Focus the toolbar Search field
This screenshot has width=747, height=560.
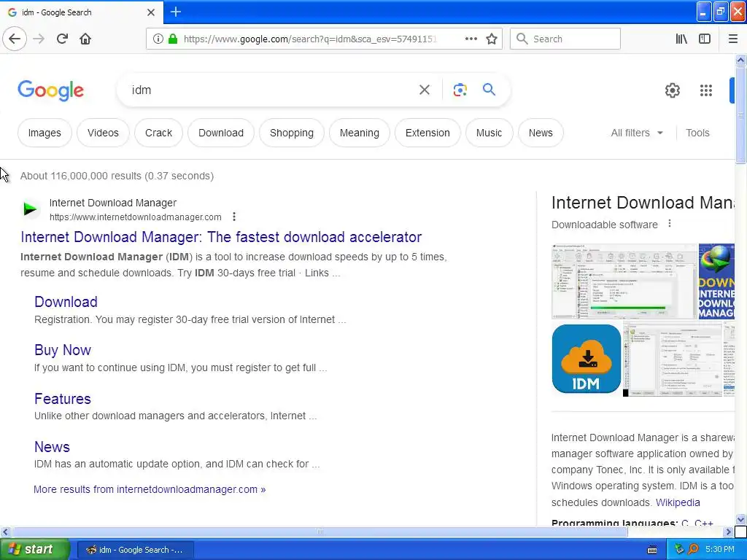565,39
